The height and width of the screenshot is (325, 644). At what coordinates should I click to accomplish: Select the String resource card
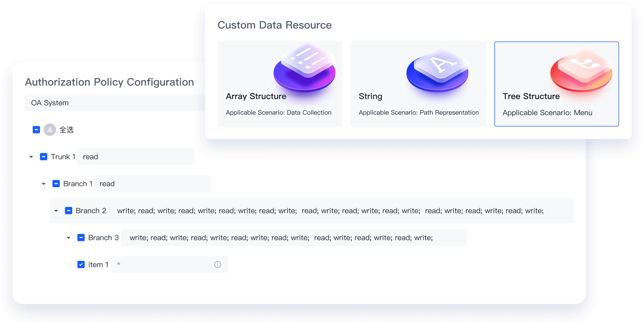[418, 84]
